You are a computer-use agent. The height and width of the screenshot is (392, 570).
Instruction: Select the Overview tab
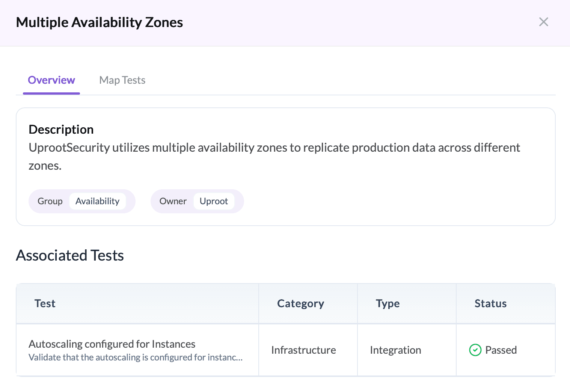click(51, 80)
